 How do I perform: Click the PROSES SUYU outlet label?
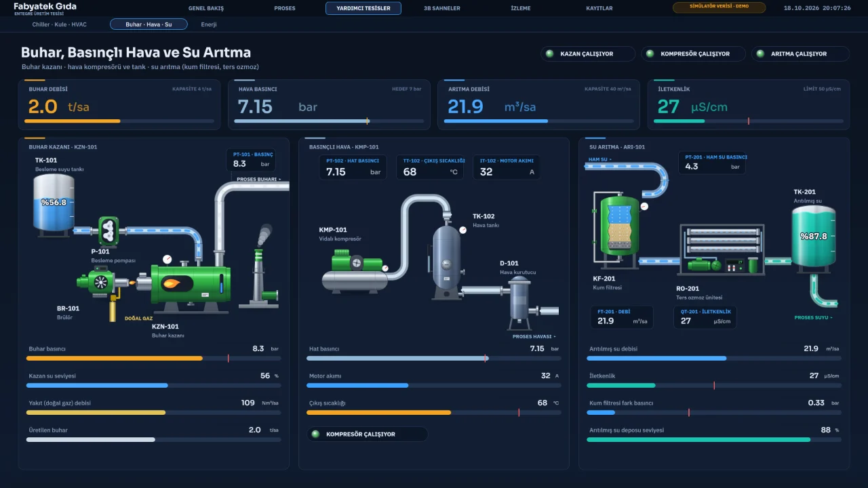pos(814,317)
